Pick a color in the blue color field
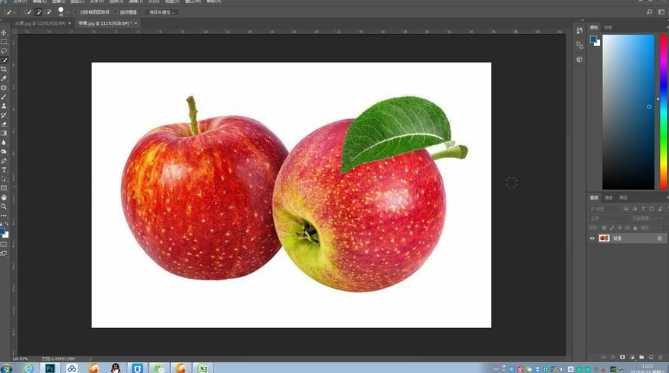The width and height of the screenshot is (669, 373). coord(628,112)
